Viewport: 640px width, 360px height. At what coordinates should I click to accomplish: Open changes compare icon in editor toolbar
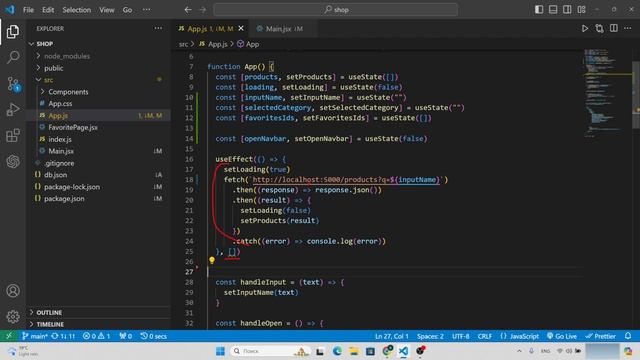tap(599, 28)
